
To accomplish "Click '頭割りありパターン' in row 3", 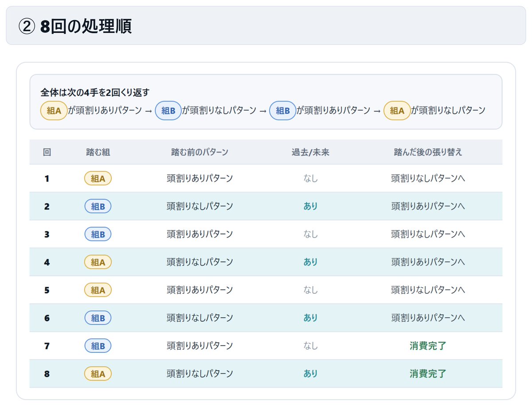I will (199, 234).
